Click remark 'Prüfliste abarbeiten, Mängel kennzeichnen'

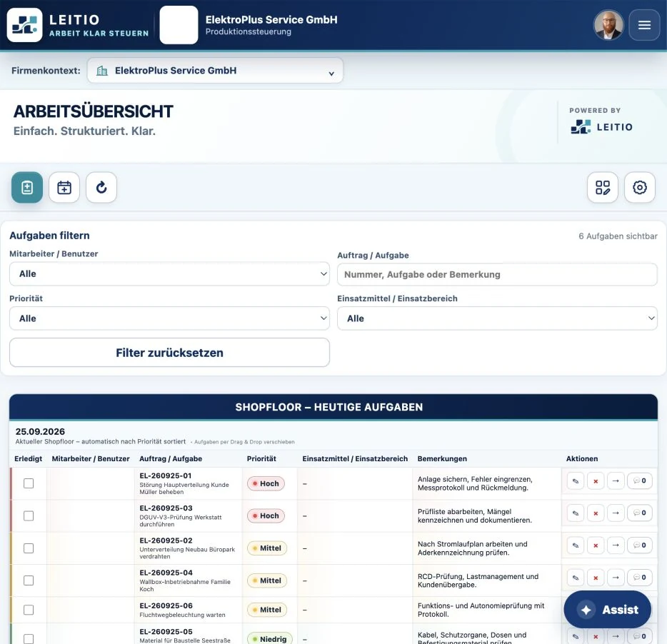[x=474, y=515]
